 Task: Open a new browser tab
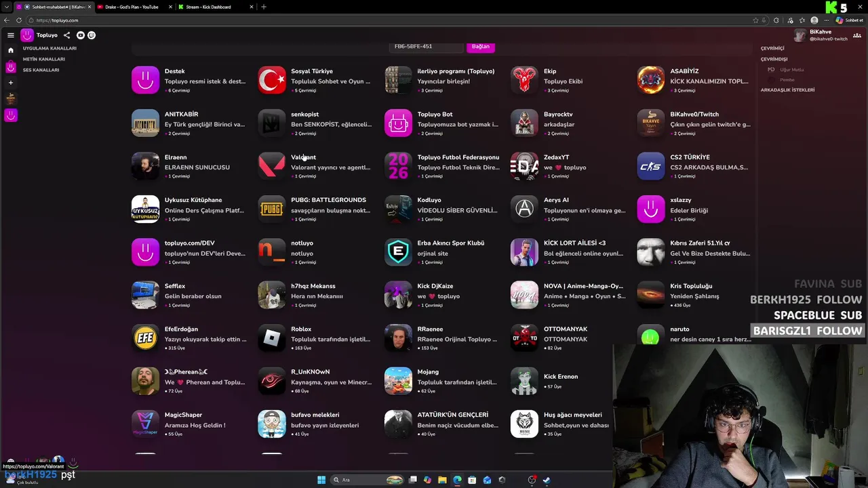[264, 7]
